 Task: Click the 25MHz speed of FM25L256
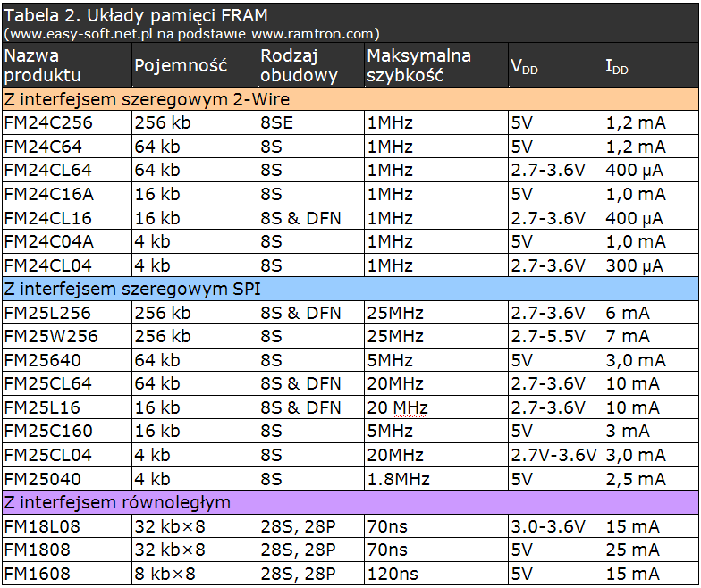[436, 313]
